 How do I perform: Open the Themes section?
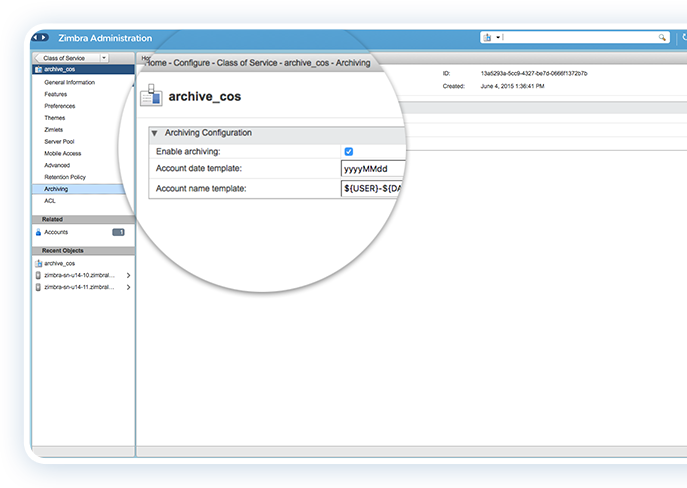click(54, 118)
